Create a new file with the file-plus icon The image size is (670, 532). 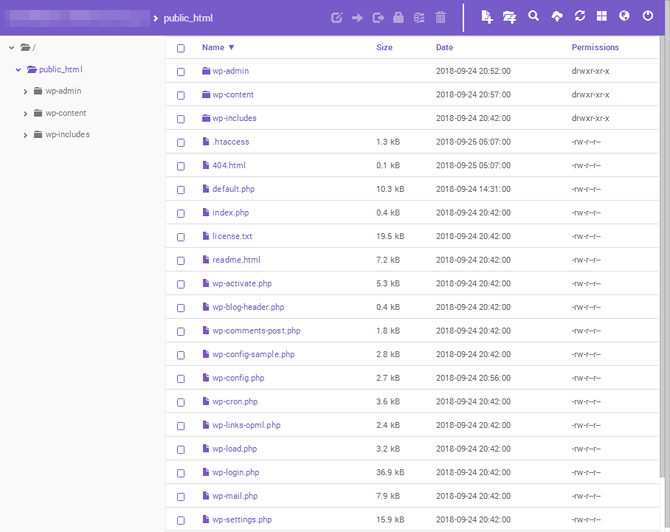pyautogui.click(x=487, y=17)
